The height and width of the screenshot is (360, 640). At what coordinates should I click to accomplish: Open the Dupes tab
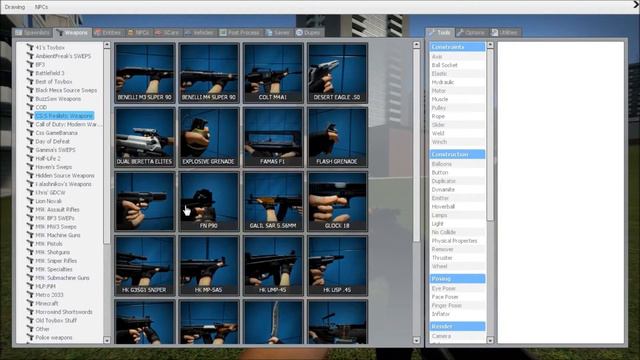[308, 33]
